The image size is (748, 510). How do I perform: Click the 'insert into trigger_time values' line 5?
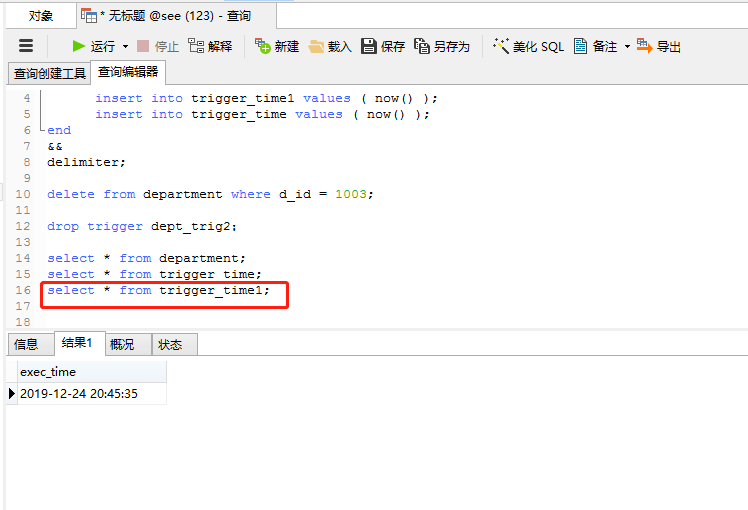point(262,114)
